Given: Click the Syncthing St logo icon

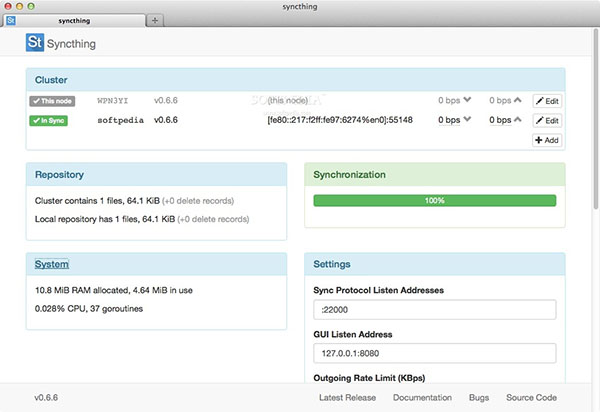Looking at the screenshot, I should click(35, 44).
